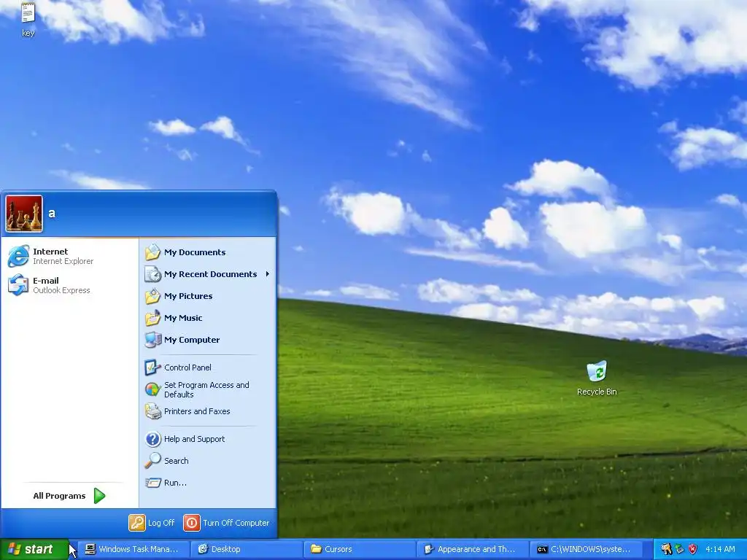This screenshot has height=560, width=747.
Task: Switch to Windows Task Manager in the taskbar
Action: (x=133, y=549)
